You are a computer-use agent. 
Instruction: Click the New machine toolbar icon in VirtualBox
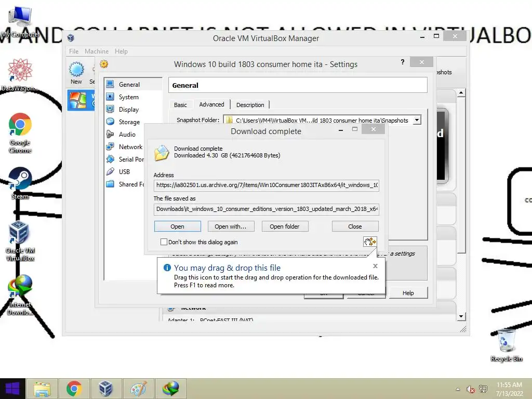(76, 73)
